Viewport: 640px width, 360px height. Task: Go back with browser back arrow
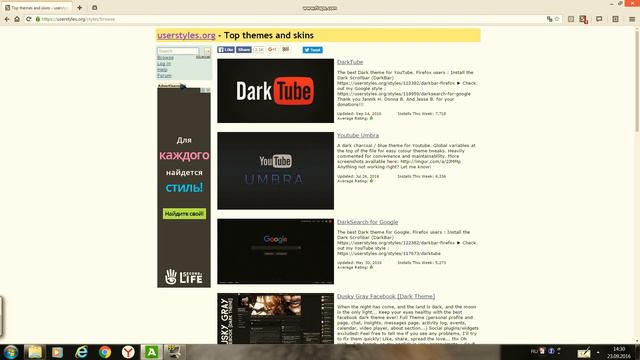7,19
